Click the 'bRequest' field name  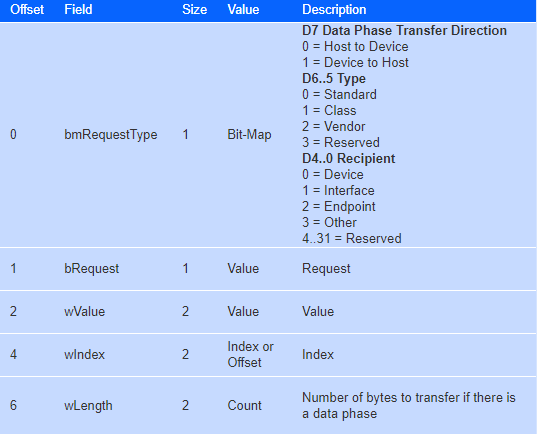click(x=91, y=269)
